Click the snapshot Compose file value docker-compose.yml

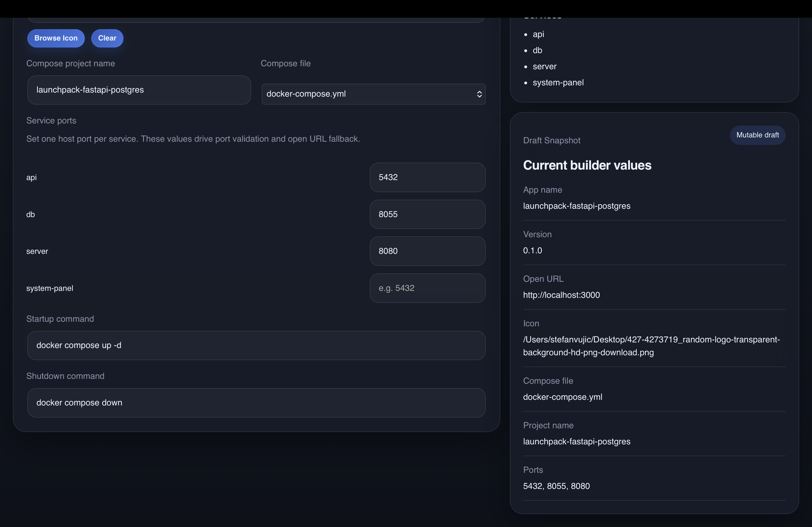(563, 397)
